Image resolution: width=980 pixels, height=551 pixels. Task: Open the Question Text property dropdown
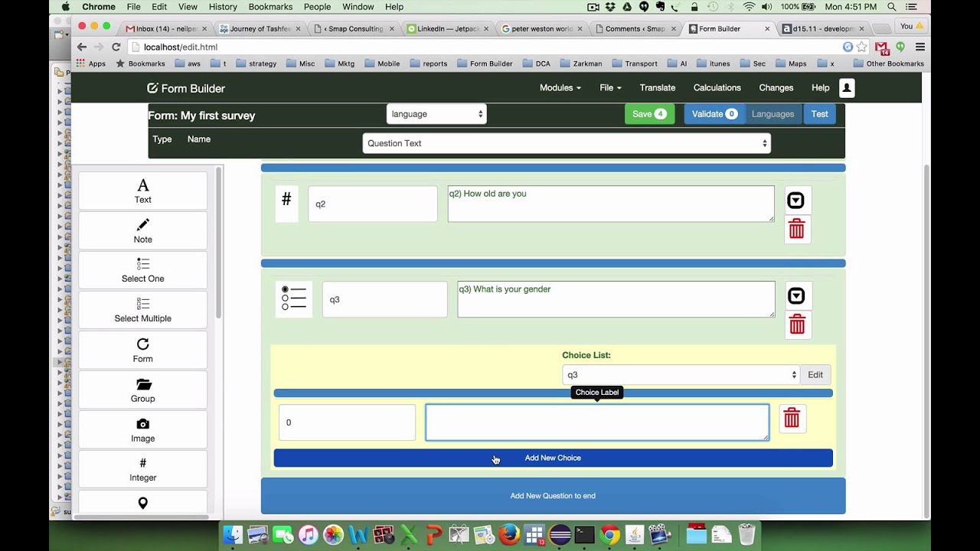tap(567, 143)
